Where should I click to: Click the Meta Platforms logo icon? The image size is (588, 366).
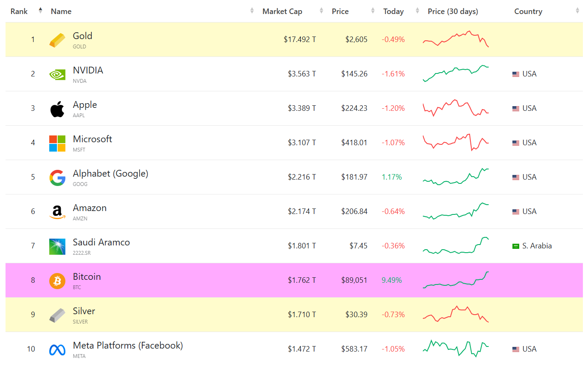[57, 350]
